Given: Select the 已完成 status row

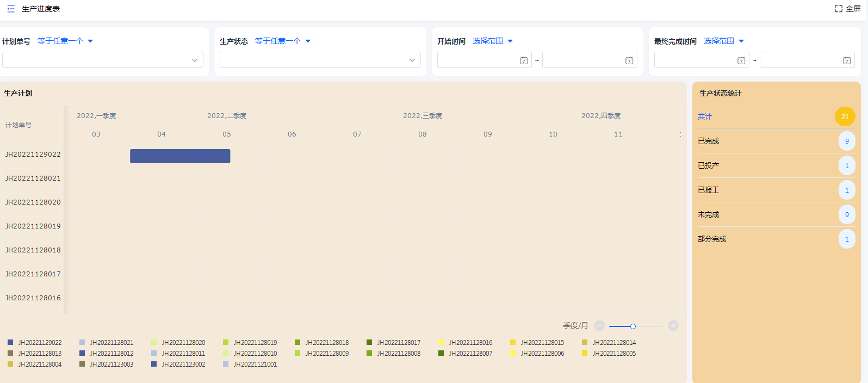Looking at the screenshot, I should (776, 141).
